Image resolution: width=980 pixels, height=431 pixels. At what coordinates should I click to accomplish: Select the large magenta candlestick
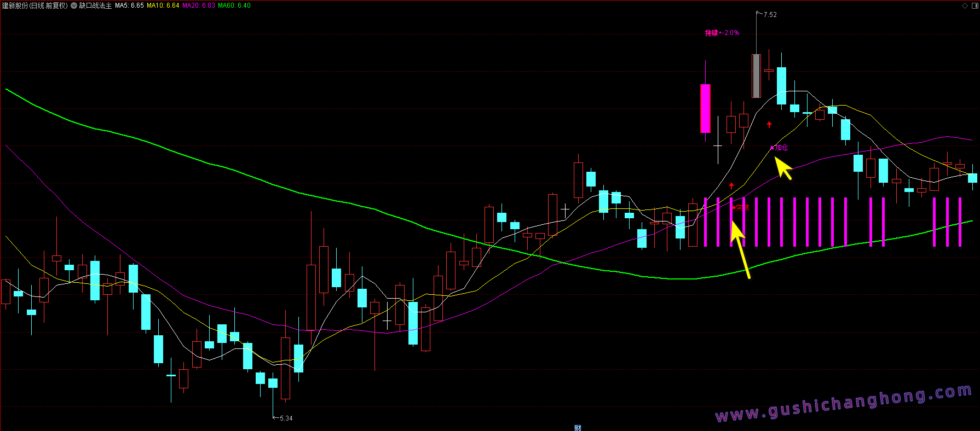click(x=705, y=108)
